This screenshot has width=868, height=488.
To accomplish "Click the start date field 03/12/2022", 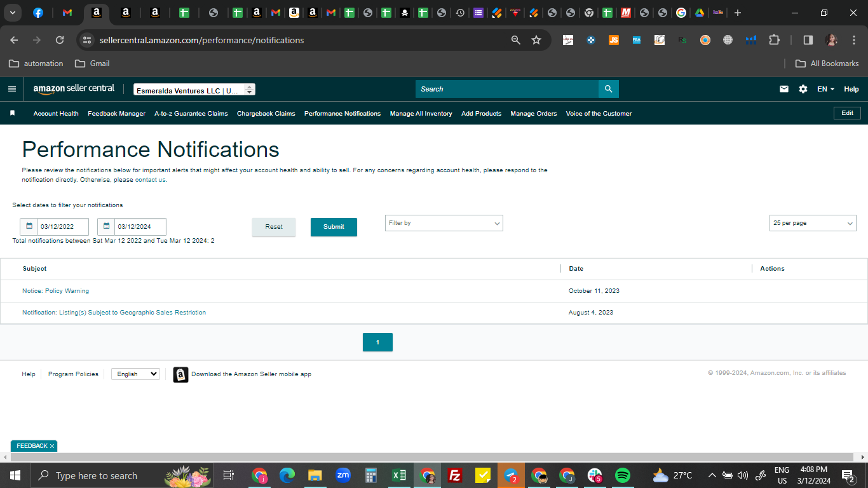I will click(63, 227).
